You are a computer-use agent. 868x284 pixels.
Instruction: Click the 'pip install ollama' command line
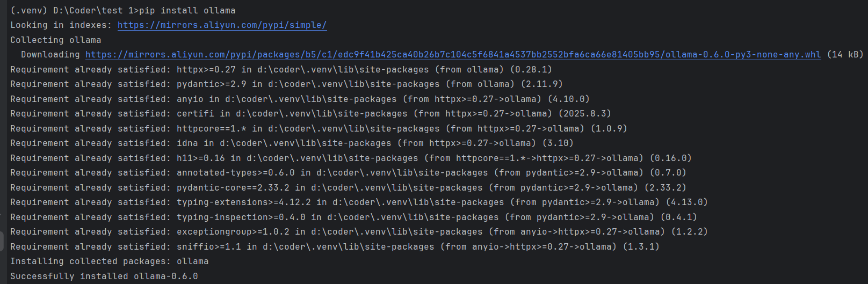(x=122, y=11)
